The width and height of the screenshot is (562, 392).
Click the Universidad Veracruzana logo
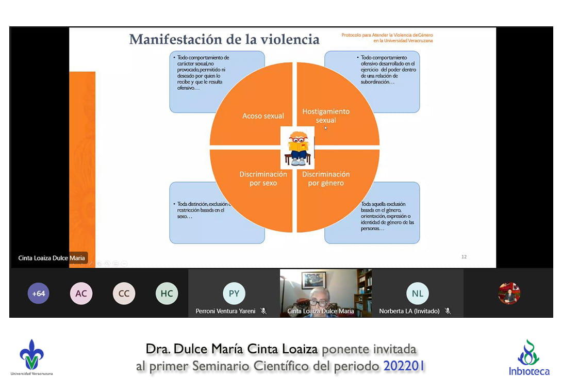pyautogui.click(x=31, y=357)
